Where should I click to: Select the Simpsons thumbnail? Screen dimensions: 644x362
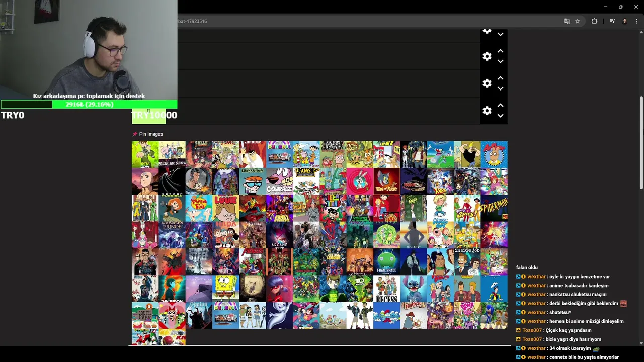pyautogui.click(x=467, y=235)
